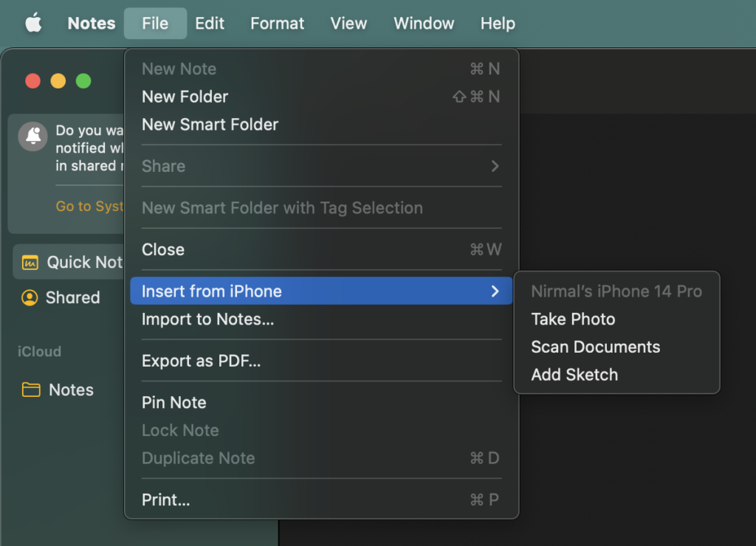The width and height of the screenshot is (756, 546).
Task: Choose New Smart Folder
Action: tap(321, 125)
